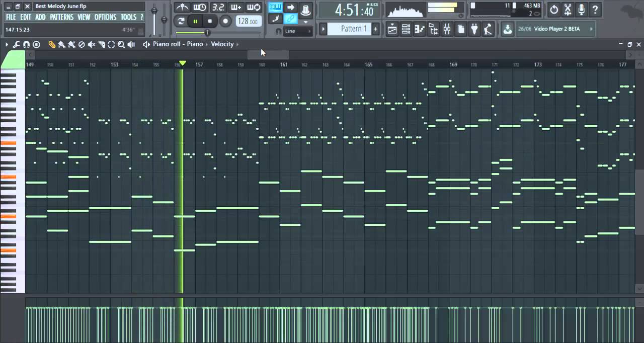The width and height of the screenshot is (644, 343).
Task: Open the audio editor scissors icon
Action: pos(568,9)
